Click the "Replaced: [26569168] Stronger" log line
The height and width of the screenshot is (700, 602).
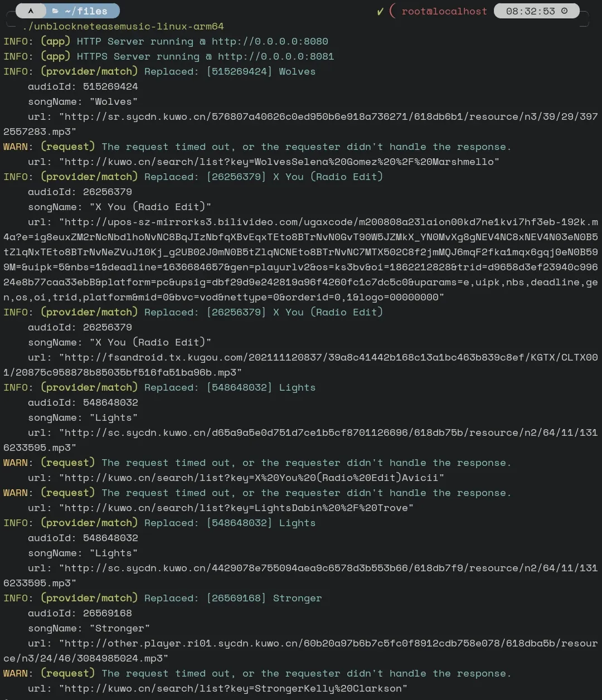pos(233,598)
